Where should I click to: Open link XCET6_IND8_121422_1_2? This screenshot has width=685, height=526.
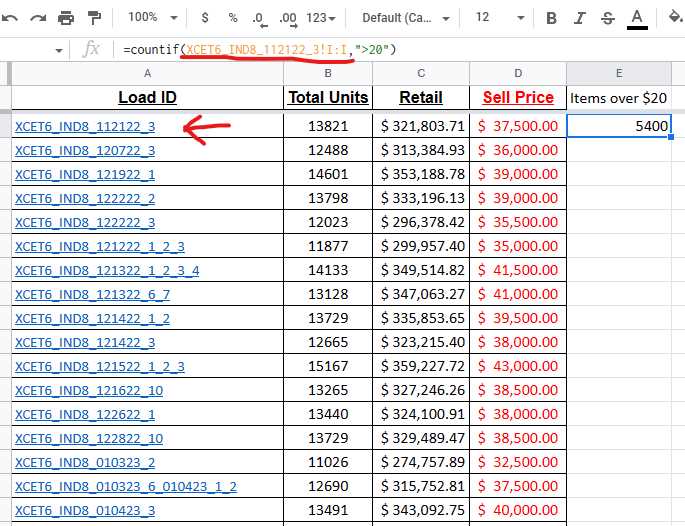click(92, 319)
